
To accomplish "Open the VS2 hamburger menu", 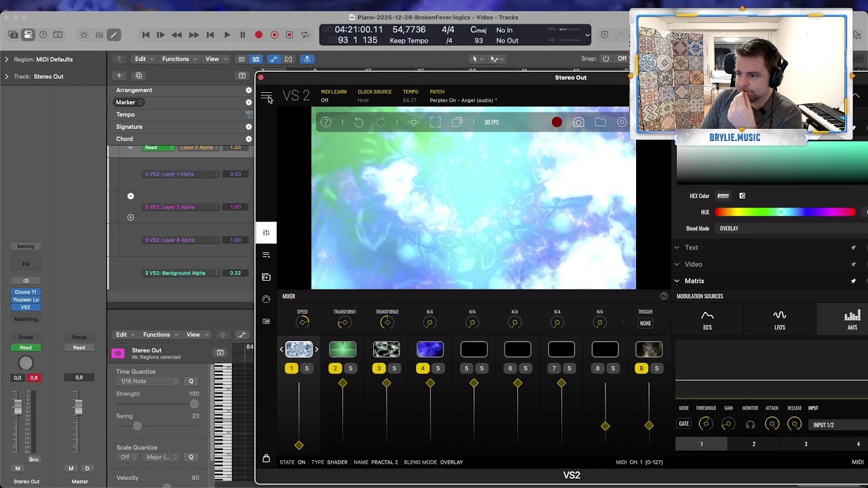I will click(x=266, y=96).
